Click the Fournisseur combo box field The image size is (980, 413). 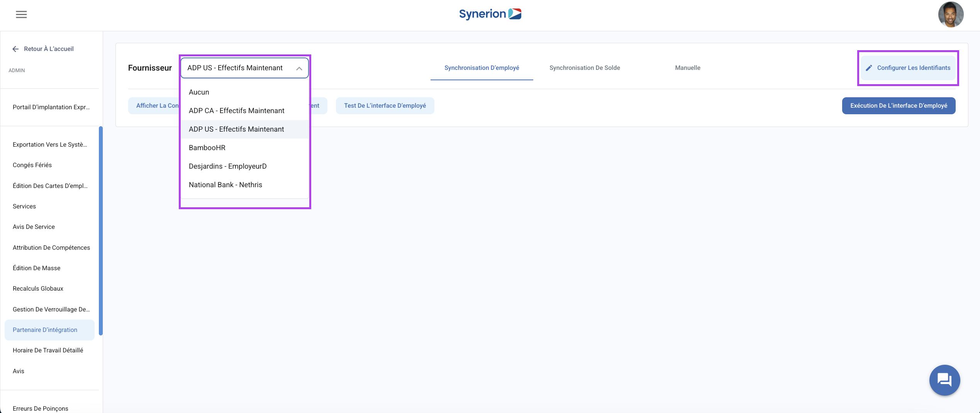point(244,68)
